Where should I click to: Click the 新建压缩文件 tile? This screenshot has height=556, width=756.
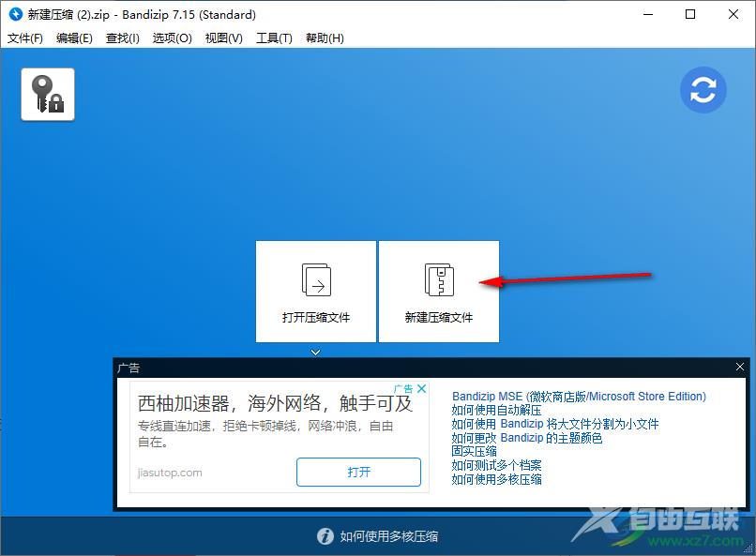pos(439,292)
